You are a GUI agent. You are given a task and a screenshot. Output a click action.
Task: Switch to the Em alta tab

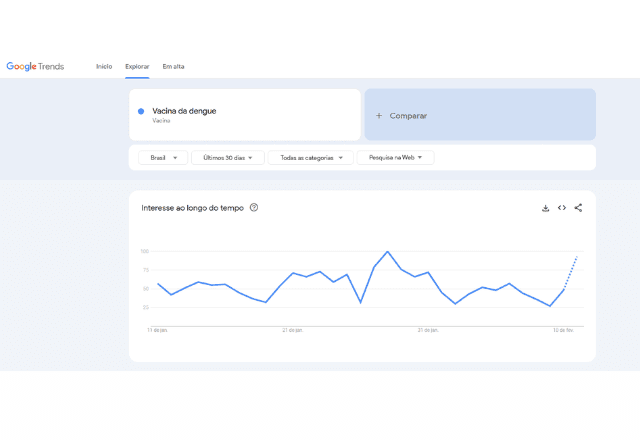click(x=173, y=67)
